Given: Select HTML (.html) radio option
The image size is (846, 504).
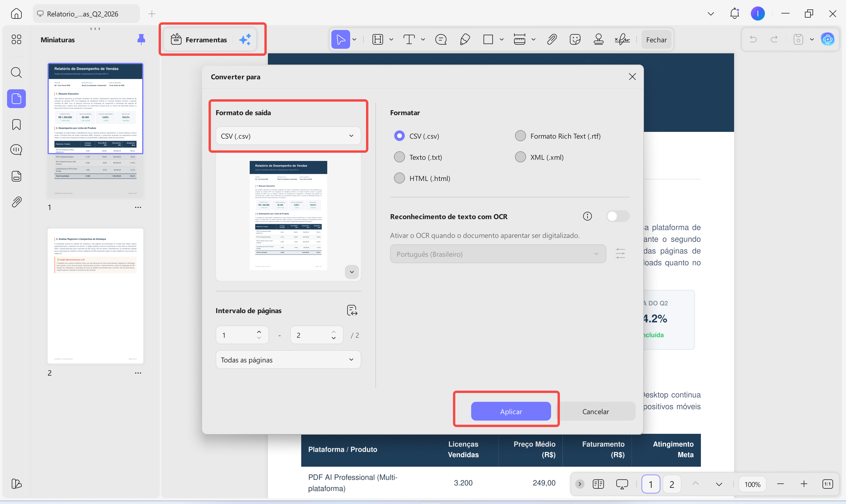Looking at the screenshot, I should pos(399,178).
